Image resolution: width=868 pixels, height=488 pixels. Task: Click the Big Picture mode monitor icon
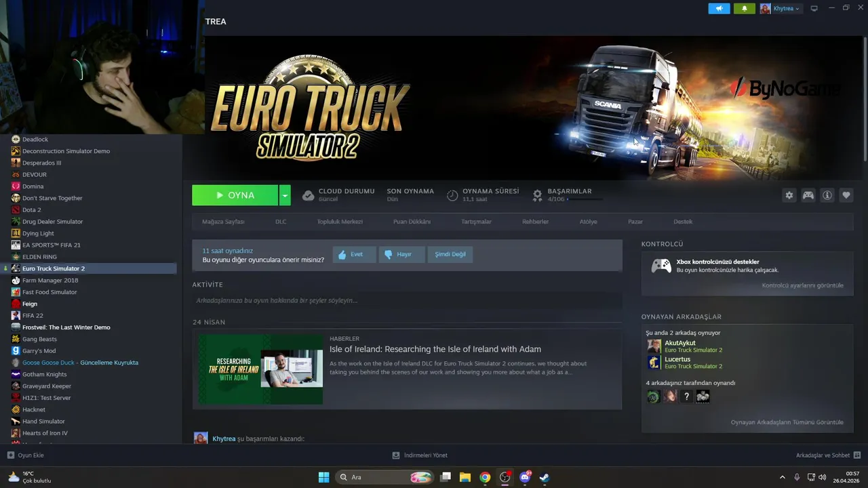coord(814,9)
